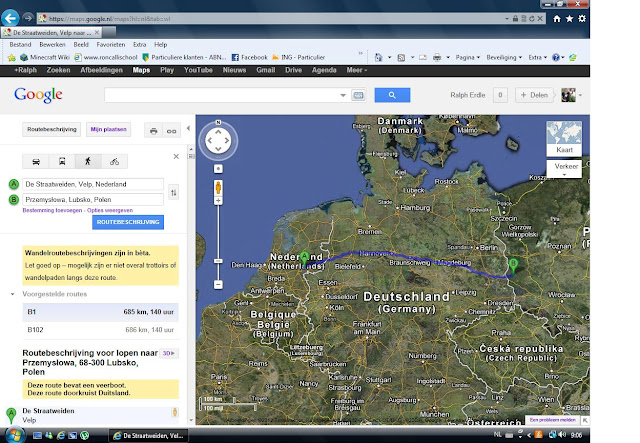The width and height of the screenshot is (640, 443).
Task: Click the blue ROUTEBESCHRIJVING button
Action: point(128,222)
